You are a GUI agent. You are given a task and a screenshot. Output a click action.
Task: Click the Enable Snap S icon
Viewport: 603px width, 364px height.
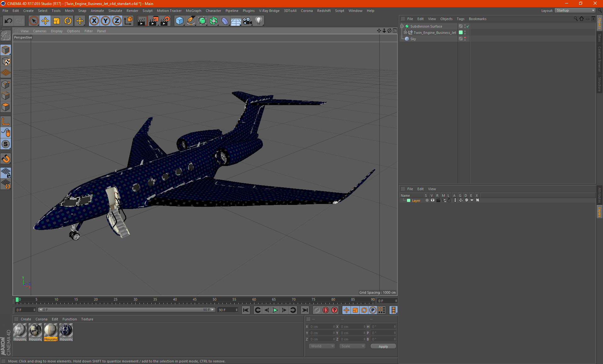(x=6, y=144)
